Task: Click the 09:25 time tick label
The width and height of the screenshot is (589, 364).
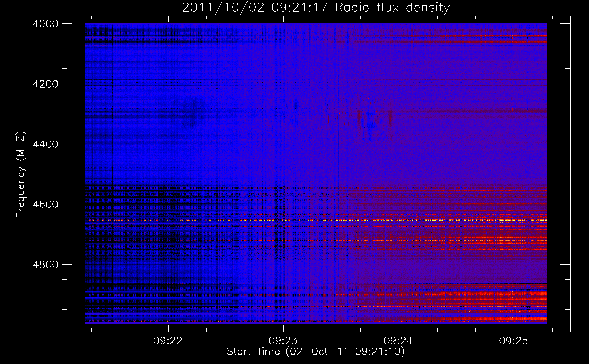Action: (514, 341)
